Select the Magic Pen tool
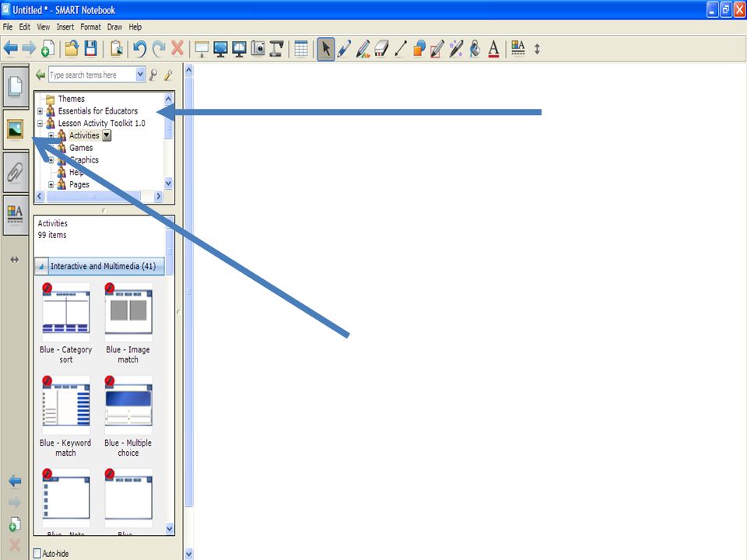747x560 pixels. (456, 48)
